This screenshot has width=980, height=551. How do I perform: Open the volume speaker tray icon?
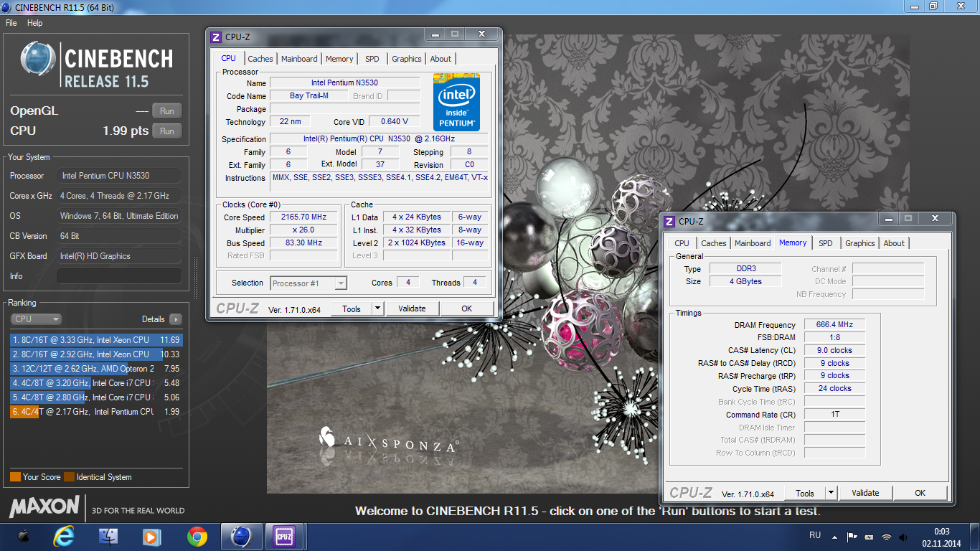(904, 537)
